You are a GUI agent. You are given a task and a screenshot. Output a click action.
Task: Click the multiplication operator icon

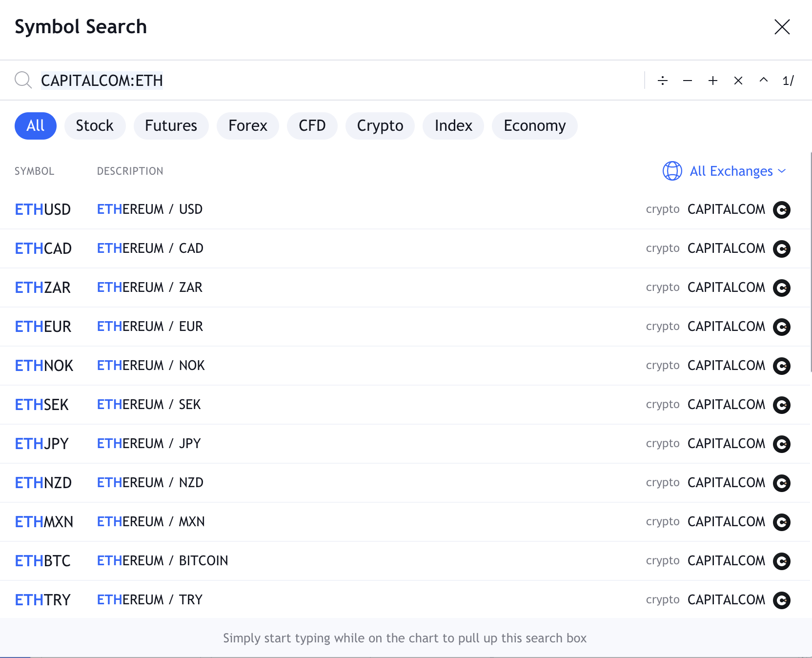(738, 81)
